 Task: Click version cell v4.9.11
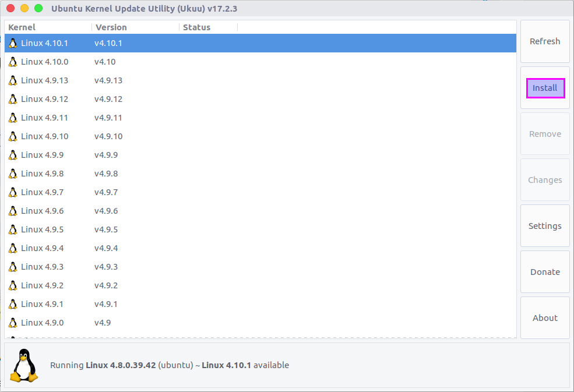pyautogui.click(x=108, y=118)
